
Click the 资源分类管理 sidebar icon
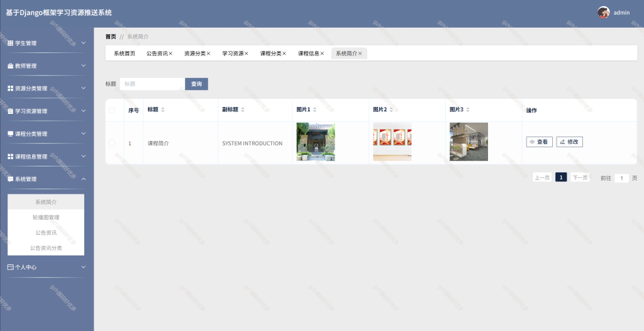coord(10,88)
